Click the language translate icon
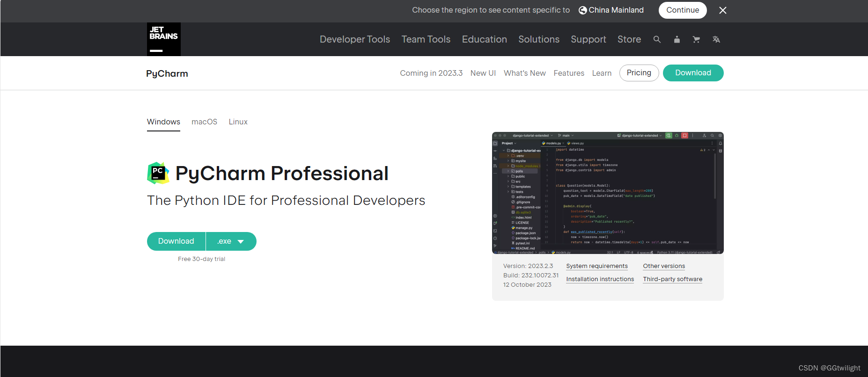 [716, 39]
